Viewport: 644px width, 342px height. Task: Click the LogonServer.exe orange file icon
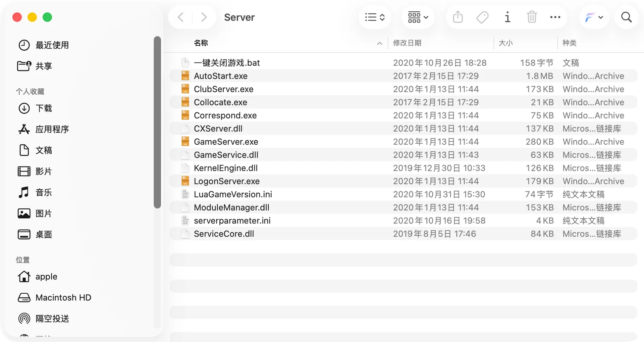pos(185,181)
